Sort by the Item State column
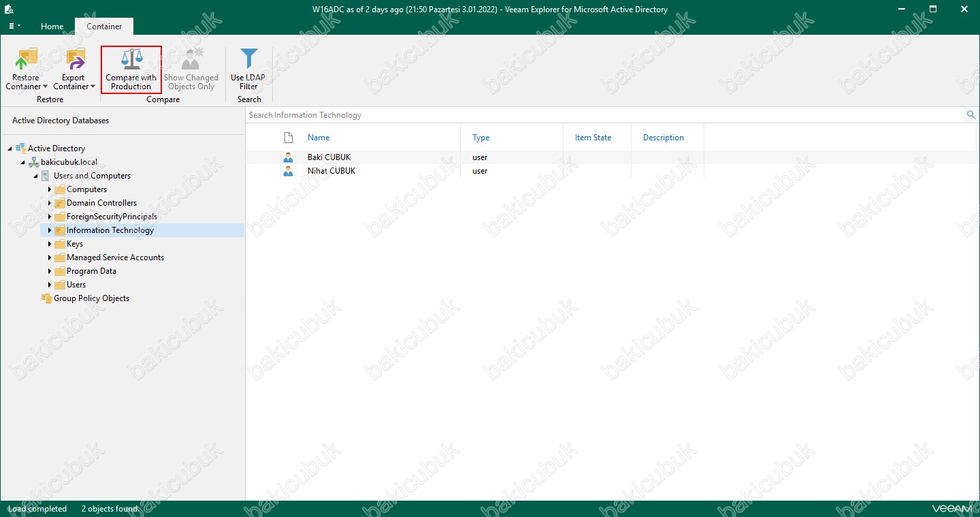 click(593, 138)
